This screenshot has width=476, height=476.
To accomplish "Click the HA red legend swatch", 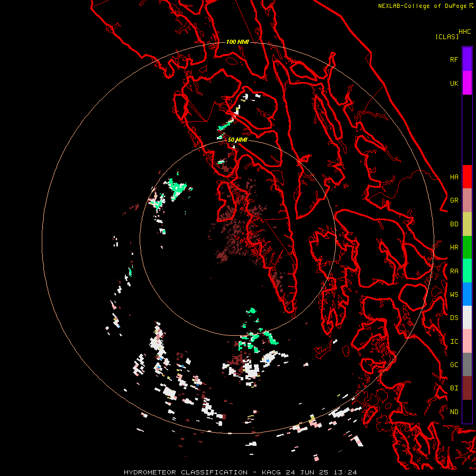I will tap(467, 177).
